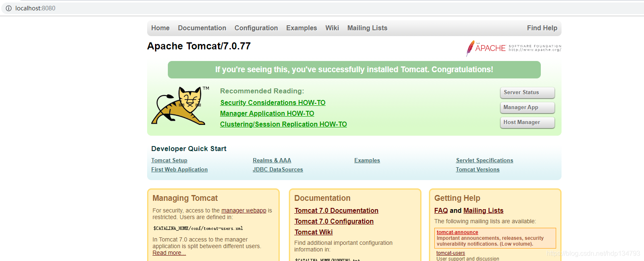
Task: Click the Recommended Reading heading
Action: (262, 91)
